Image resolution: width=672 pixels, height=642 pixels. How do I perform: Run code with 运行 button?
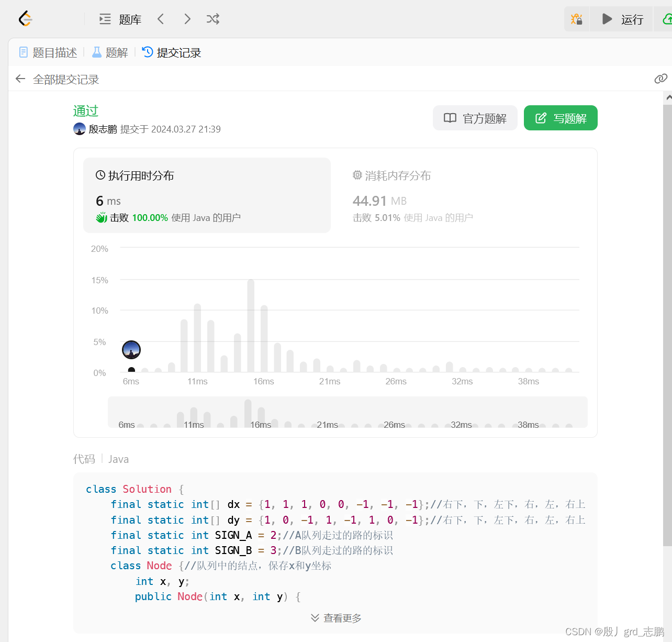(x=622, y=19)
